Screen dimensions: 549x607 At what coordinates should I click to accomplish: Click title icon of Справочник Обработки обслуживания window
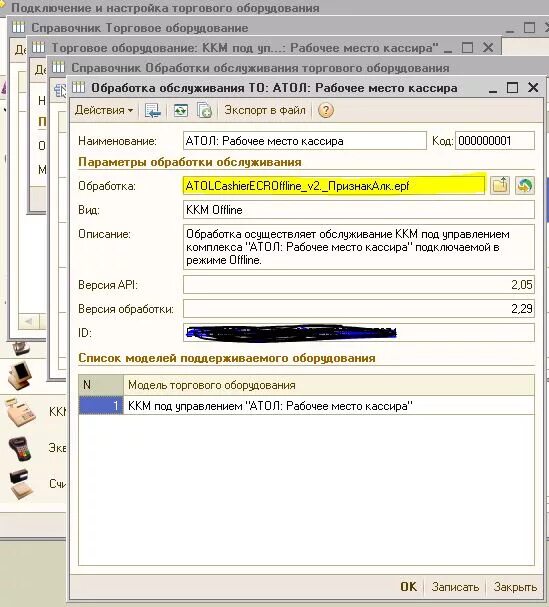click(58, 67)
